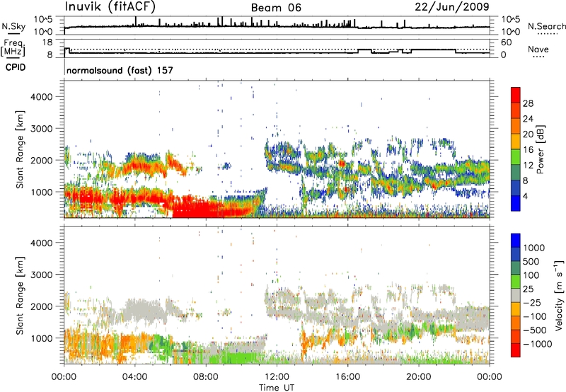Click 'Slant Range [km]' label of power panel
Viewport: 566px width, 392px height.
[x=20, y=149]
